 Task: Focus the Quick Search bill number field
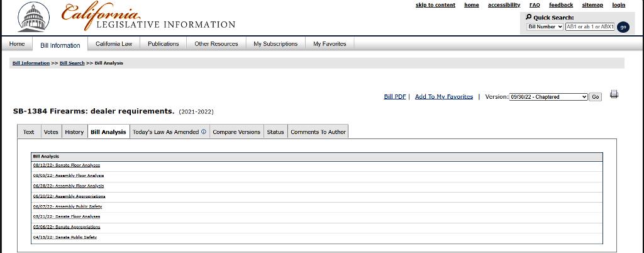tap(589, 27)
